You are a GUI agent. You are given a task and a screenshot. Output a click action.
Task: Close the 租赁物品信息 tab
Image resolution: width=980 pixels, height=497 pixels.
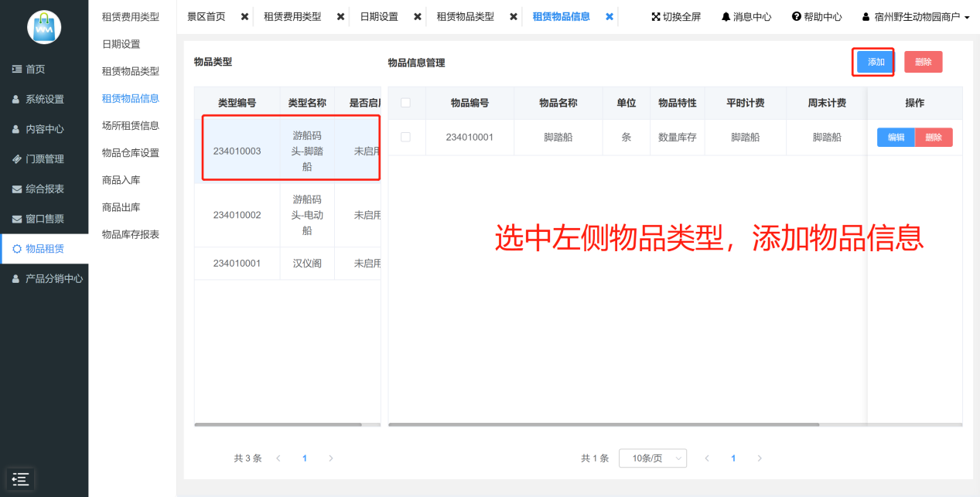click(x=610, y=17)
